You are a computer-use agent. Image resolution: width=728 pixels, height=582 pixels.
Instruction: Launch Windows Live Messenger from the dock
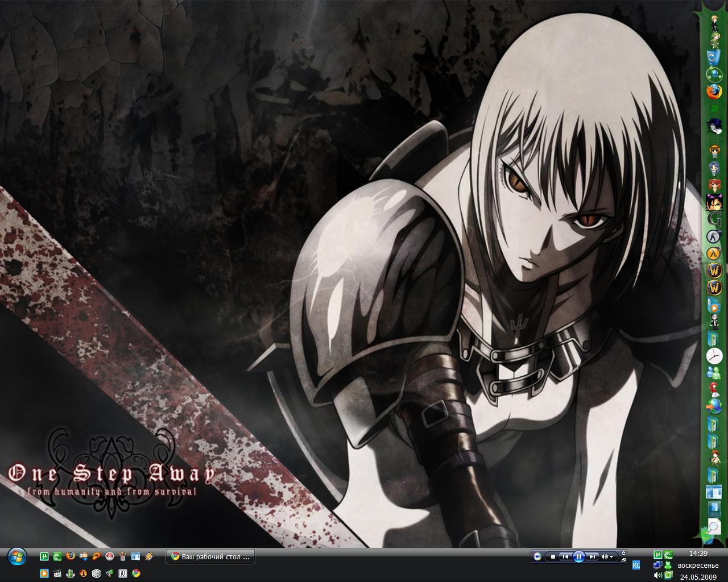click(x=714, y=373)
